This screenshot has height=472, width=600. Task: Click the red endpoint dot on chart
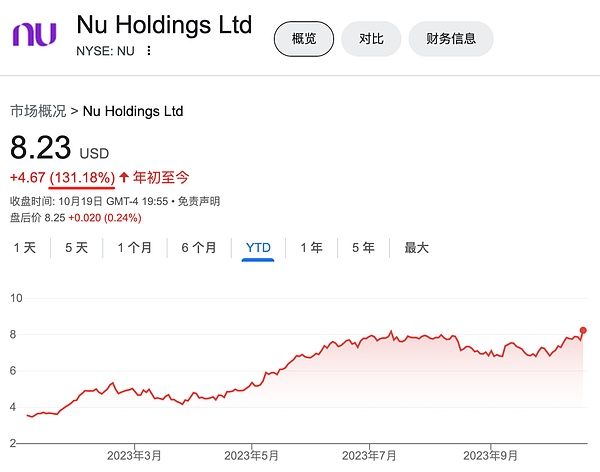[583, 330]
